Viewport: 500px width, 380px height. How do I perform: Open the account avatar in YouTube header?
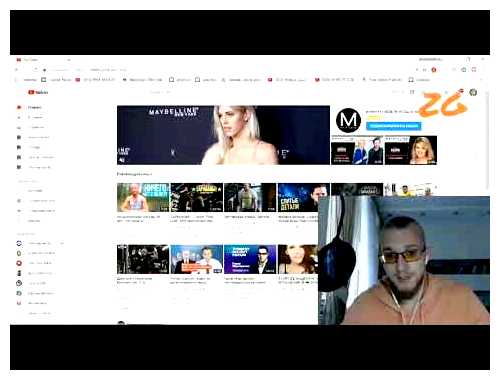click(473, 92)
